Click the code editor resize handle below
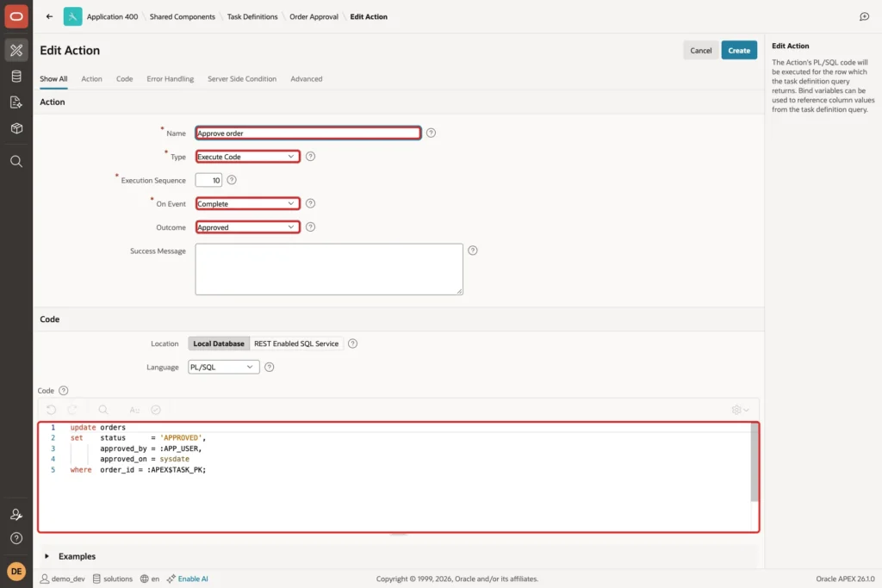This screenshot has width=882, height=588. [398, 534]
